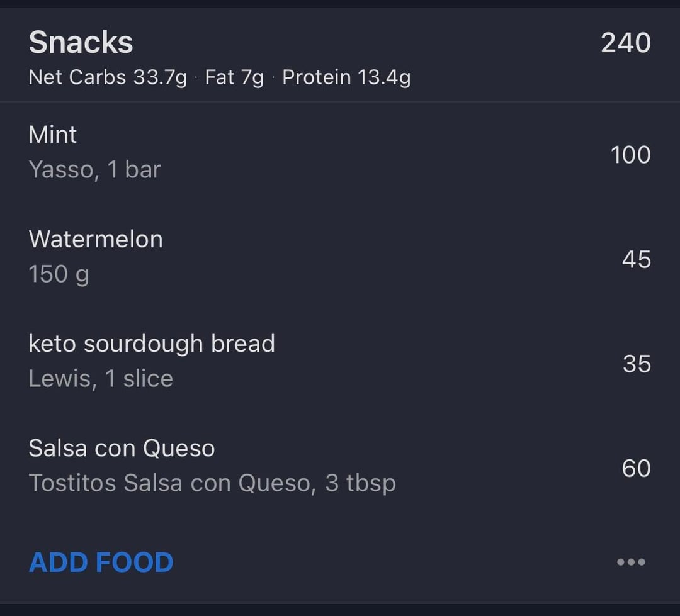Click the empty area right of ADD FOOD

(x=390, y=562)
